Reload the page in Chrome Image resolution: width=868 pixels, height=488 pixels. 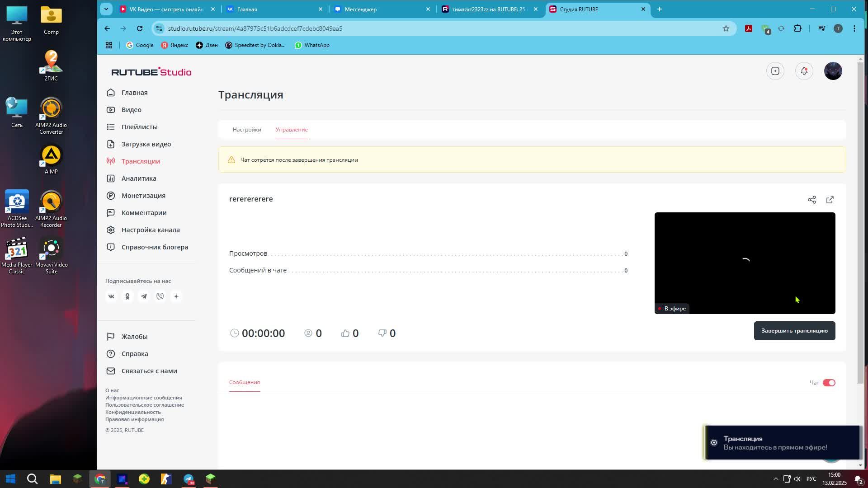click(x=140, y=28)
